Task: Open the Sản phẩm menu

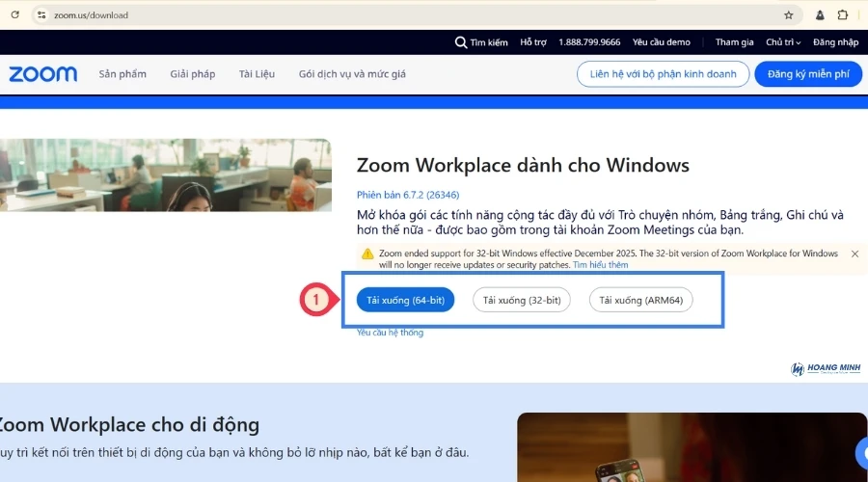Action: [x=122, y=74]
